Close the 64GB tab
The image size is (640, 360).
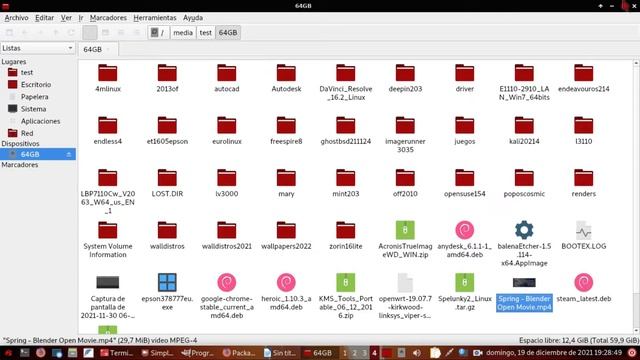(108, 49)
